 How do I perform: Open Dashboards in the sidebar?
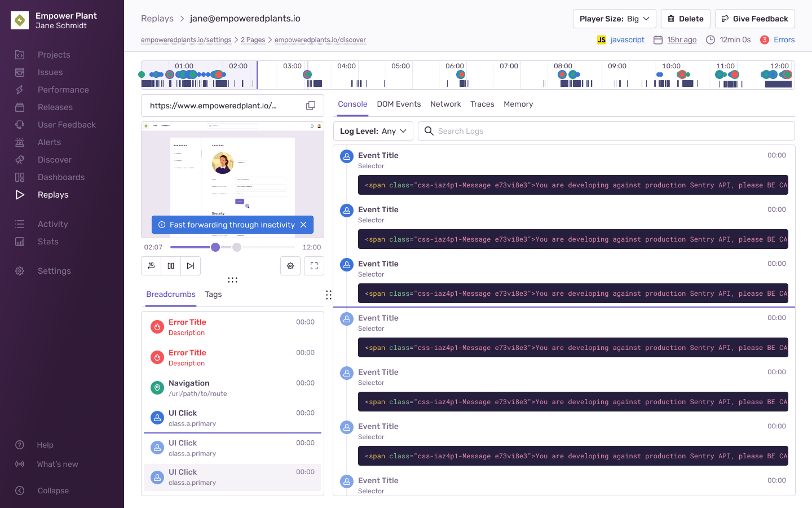(x=61, y=177)
